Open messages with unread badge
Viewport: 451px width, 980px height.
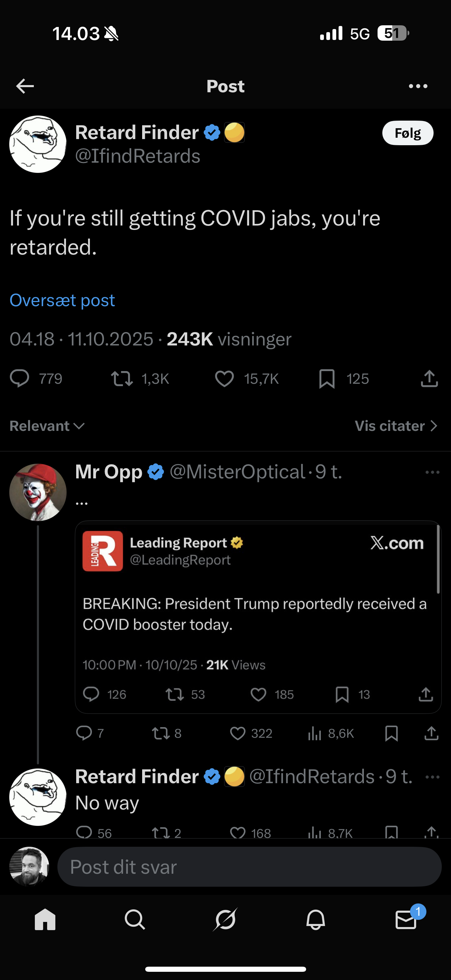click(x=406, y=920)
